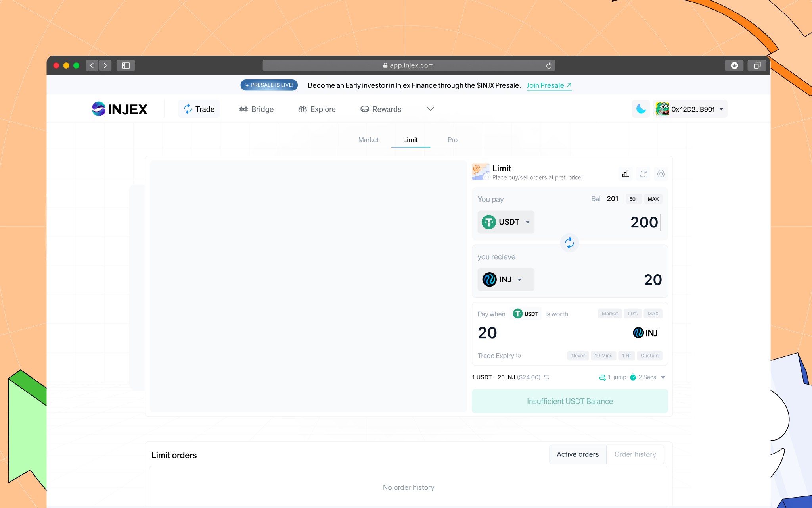Expand the route details arrow beside 2 Secs
The height and width of the screenshot is (508, 812).
[663, 377]
